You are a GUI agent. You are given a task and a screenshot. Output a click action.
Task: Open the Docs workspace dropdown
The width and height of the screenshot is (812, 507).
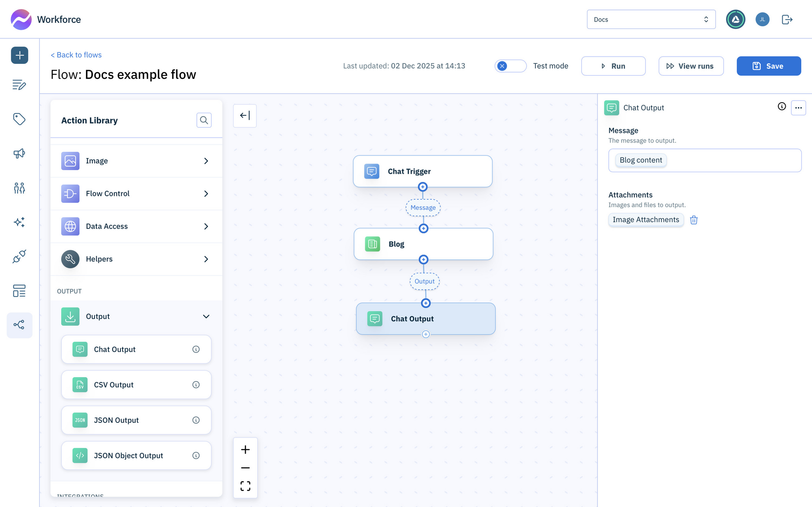click(651, 19)
